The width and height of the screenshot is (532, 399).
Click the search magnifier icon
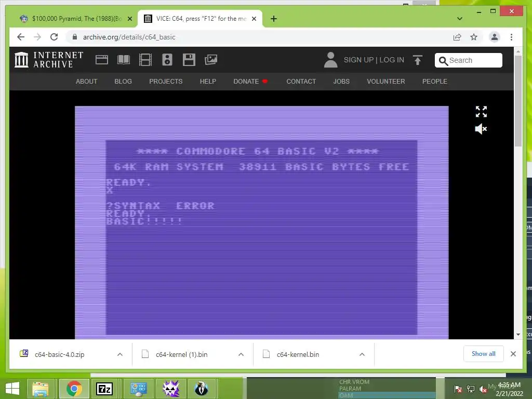coord(443,61)
